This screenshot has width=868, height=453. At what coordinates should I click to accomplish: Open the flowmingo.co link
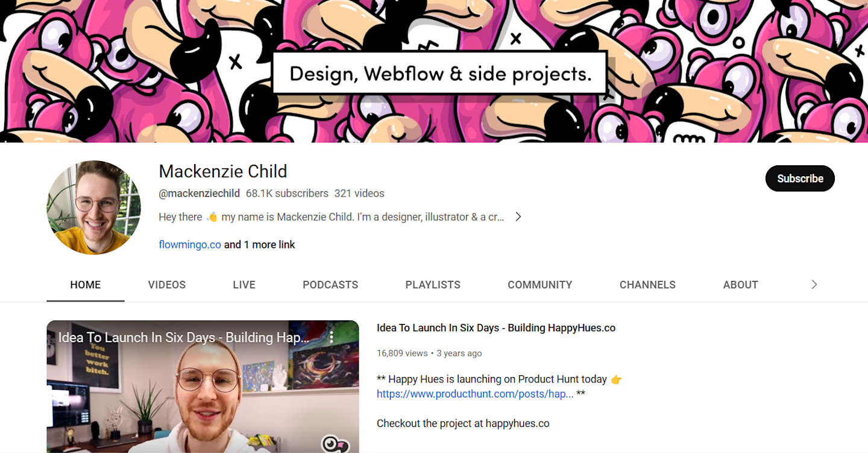coord(190,245)
